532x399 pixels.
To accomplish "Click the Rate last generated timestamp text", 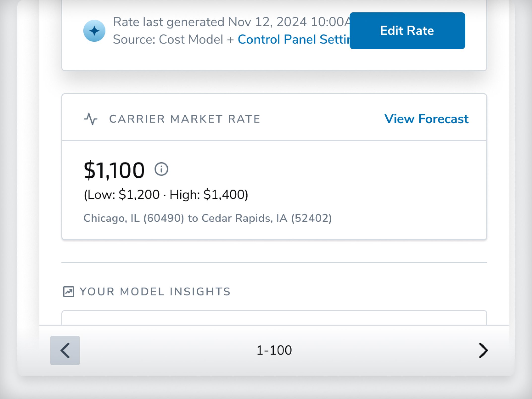I will coord(231,22).
